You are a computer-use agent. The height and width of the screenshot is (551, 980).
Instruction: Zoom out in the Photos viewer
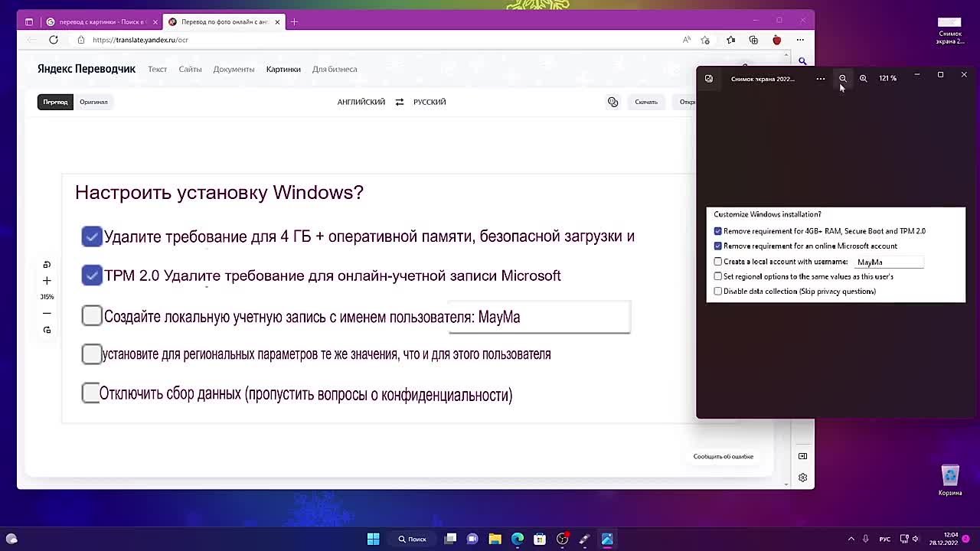coord(842,78)
